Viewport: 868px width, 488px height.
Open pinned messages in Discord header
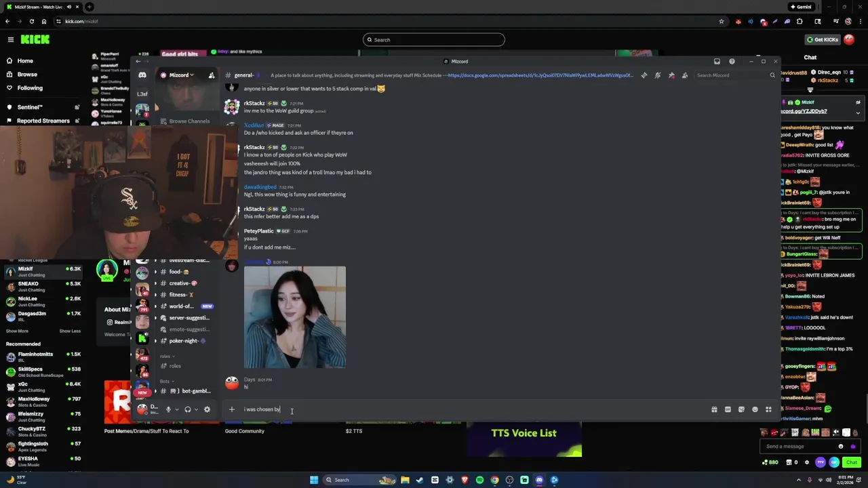click(671, 75)
